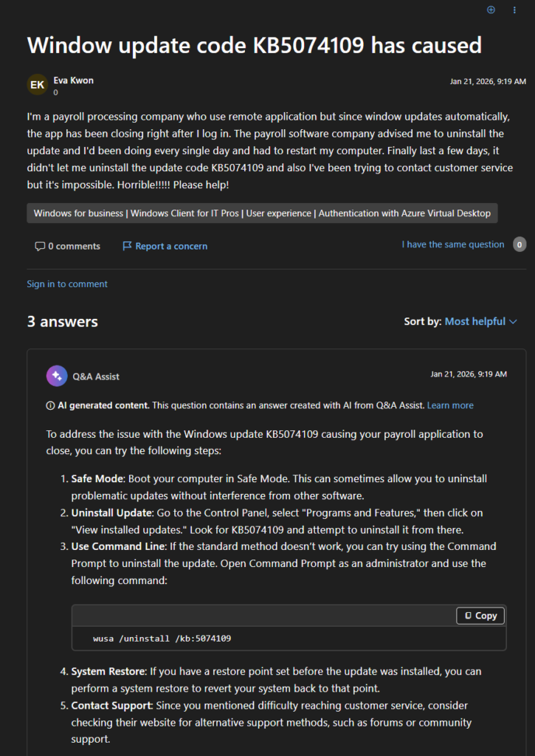Click the wusa /uninstall command text
The height and width of the screenshot is (756, 535).
click(162, 638)
